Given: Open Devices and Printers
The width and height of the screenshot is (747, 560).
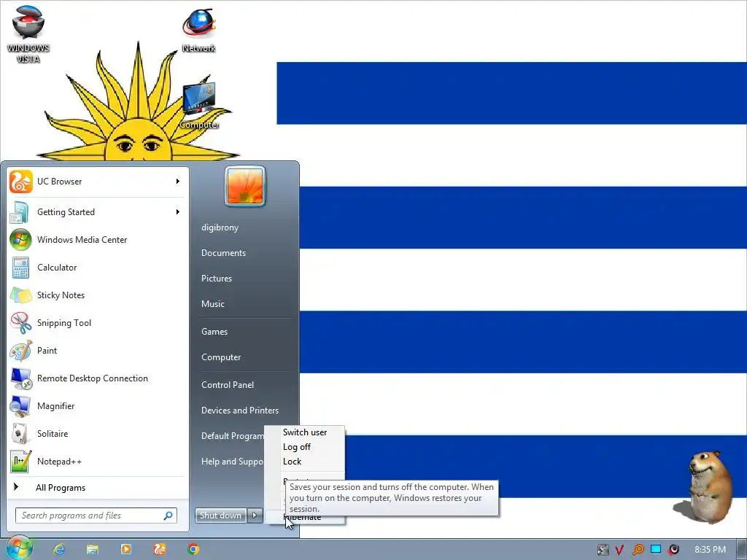Looking at the screenshot, I should click(x=239, y=411).
